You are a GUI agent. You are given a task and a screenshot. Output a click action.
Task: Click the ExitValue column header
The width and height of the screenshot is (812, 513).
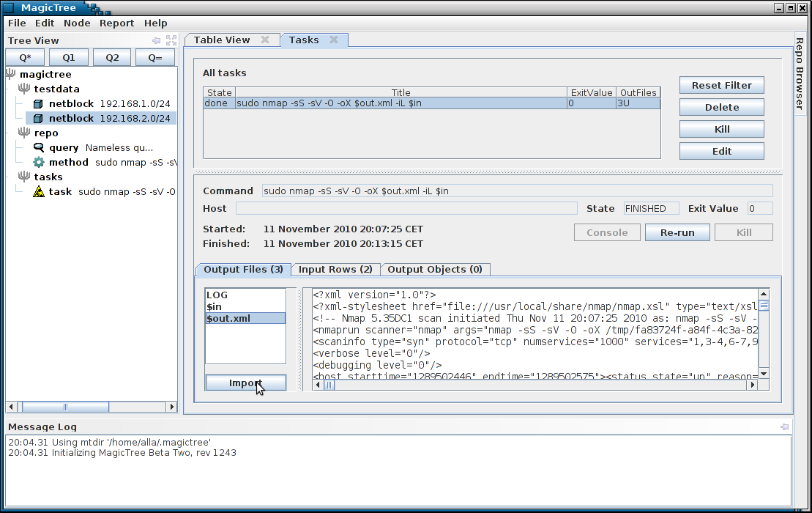tap(592, 92)
